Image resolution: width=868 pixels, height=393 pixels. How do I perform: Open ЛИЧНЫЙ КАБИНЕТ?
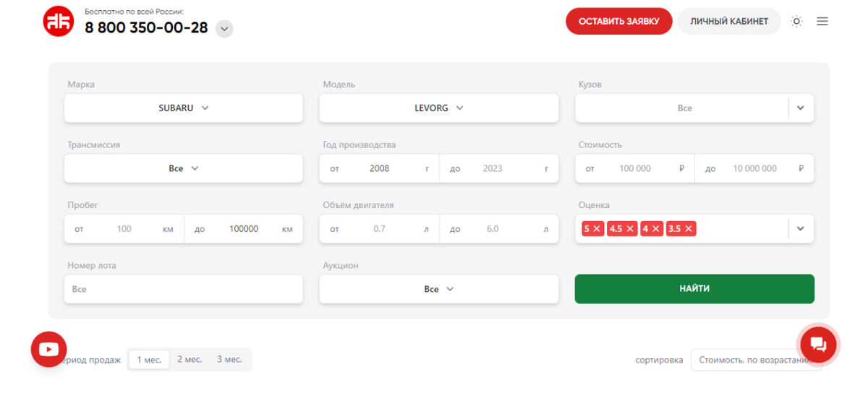pyautogui.click(x=729, y=22)
